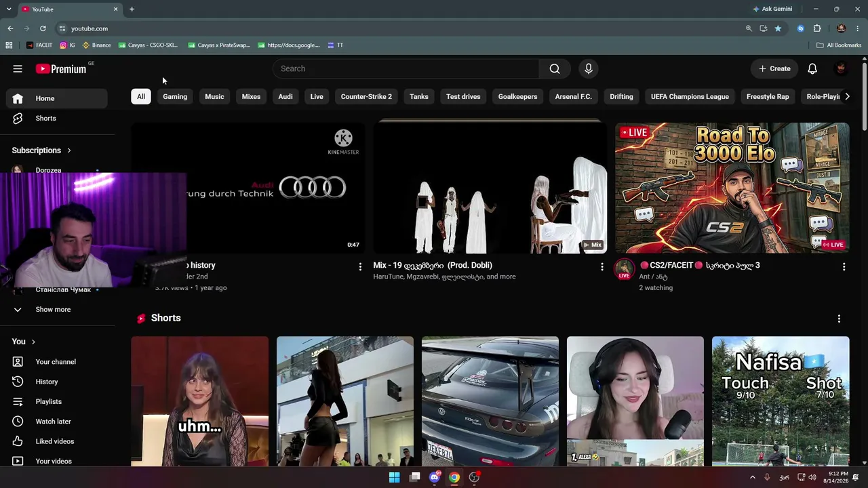Open a new browser tab

(x=132, y=9)
